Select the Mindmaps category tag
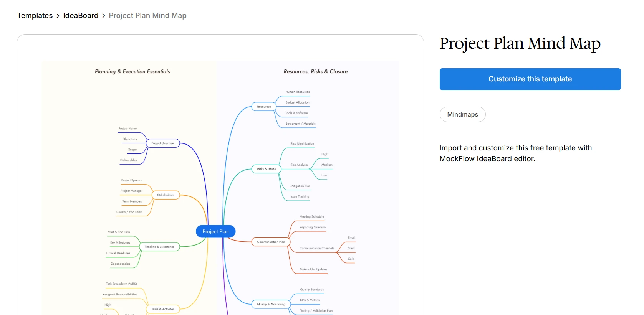This screenshot has width=644, height=315. (x=462, y=114)
